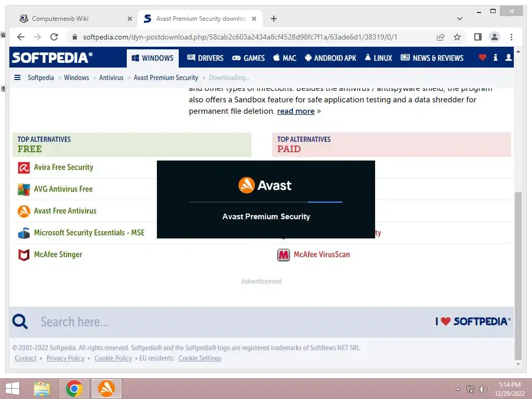Viewport: 532px width, 399px height.
Task: Click the Avira Free Security icon
Action: coord(24,168)
